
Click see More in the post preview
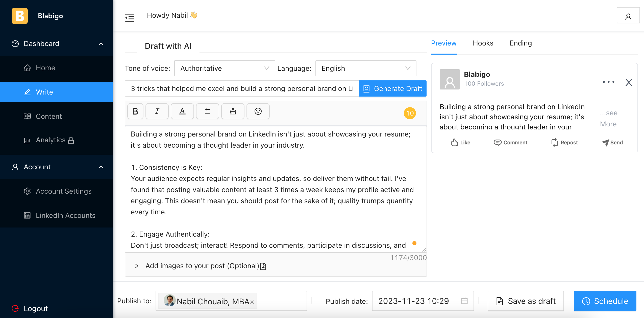[x=609, y=118]
